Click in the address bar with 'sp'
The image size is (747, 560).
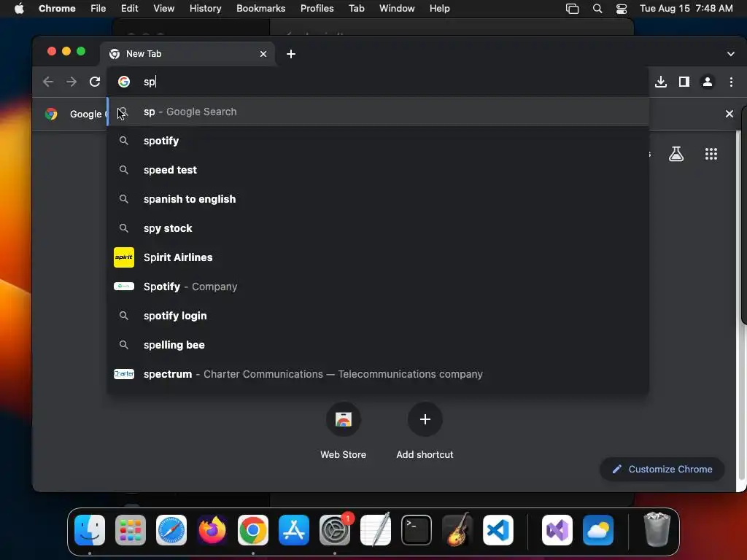point(377,82)
